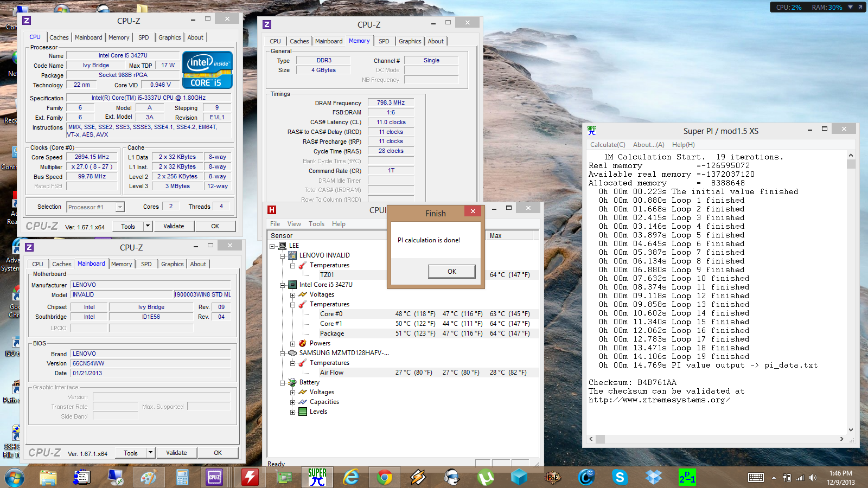The height and width of the screenshot is (488, 868).
Task: Open Winamp from the taskbar
Action: (418, 477)
